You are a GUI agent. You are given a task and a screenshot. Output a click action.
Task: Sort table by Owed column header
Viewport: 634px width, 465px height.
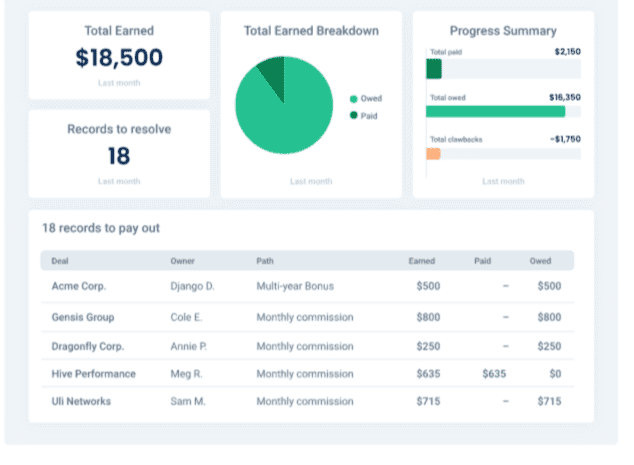[x=540, y=261]
